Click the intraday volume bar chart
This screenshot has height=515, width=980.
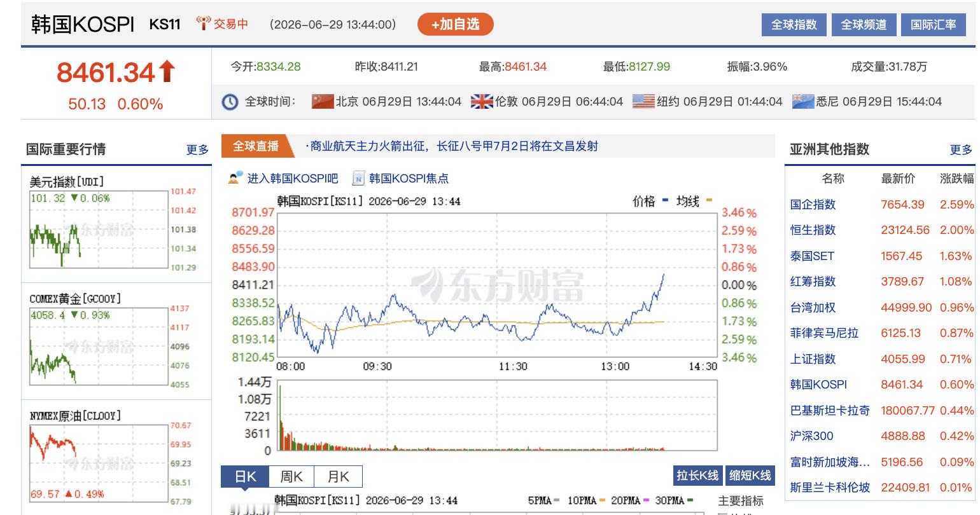[497, 416]
